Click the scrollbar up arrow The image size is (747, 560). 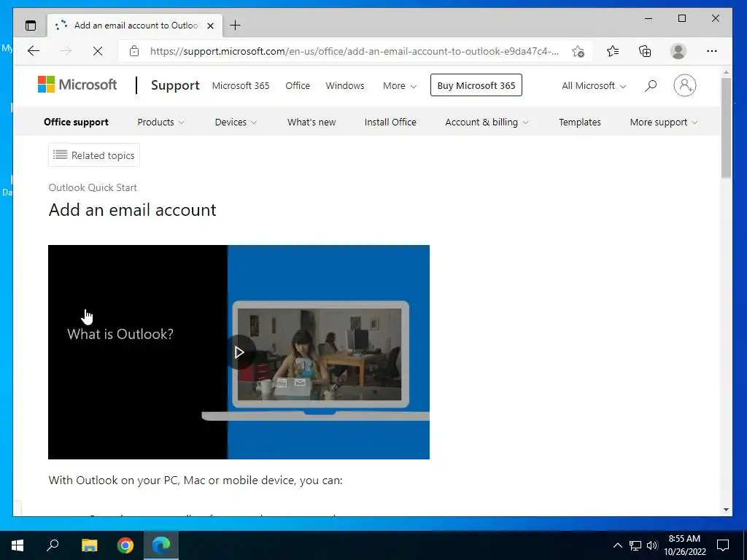click(726, 72)
